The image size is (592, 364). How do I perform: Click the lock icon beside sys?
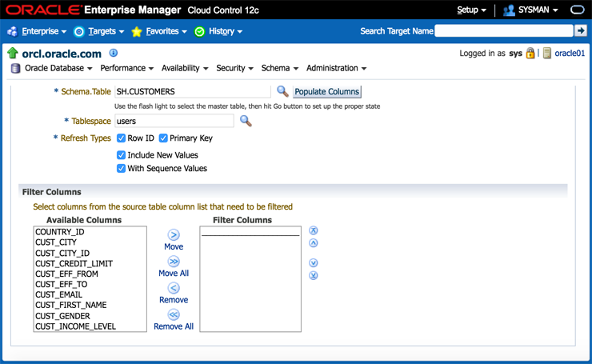coord(530,53)
